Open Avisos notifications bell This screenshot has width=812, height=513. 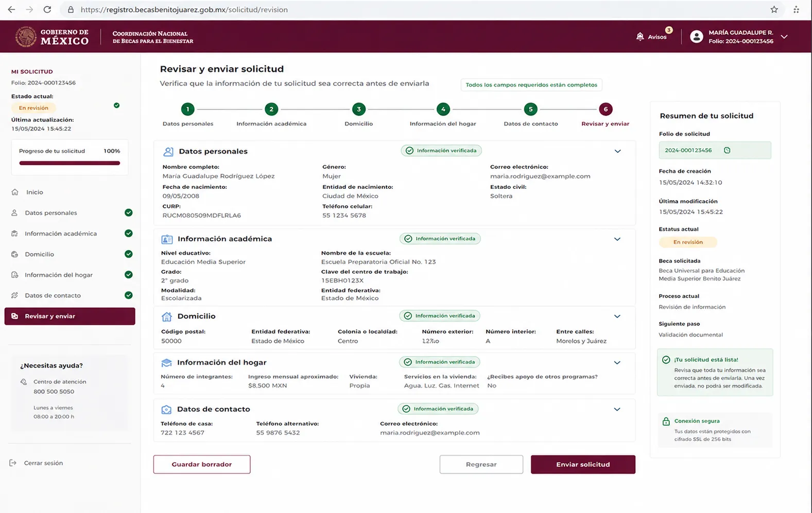[x=640, y=37]
